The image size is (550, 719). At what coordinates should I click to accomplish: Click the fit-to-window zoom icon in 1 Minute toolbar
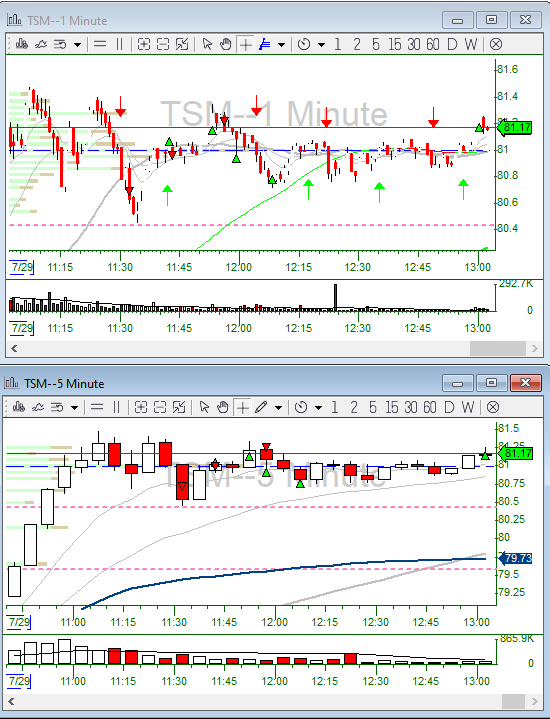(182, 44)
